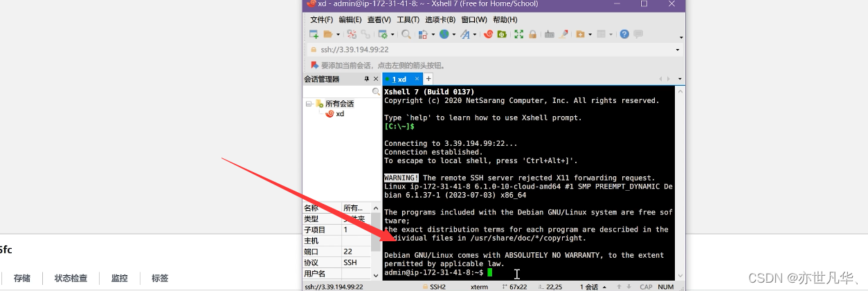Pin the Session Manager panel
The height and width of the screenshot is (291, 868).
click(367, 79)
